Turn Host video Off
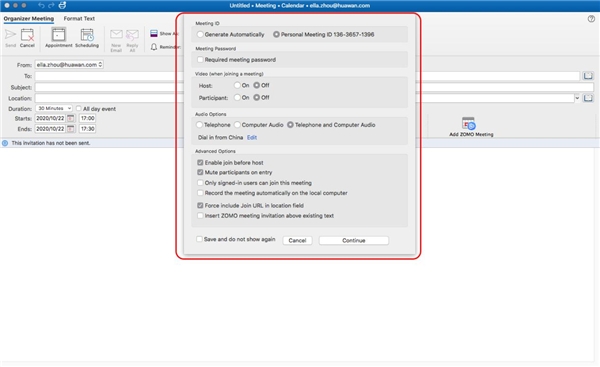The image size is (600, 367). (x=257, y=85)
